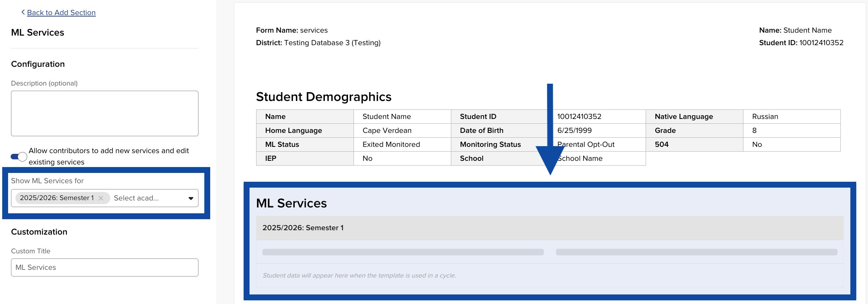This screenshot has width=868, height=304.
Task: Click the 2025/2026: Semester 1 preview header
Action: click(550, 228)
